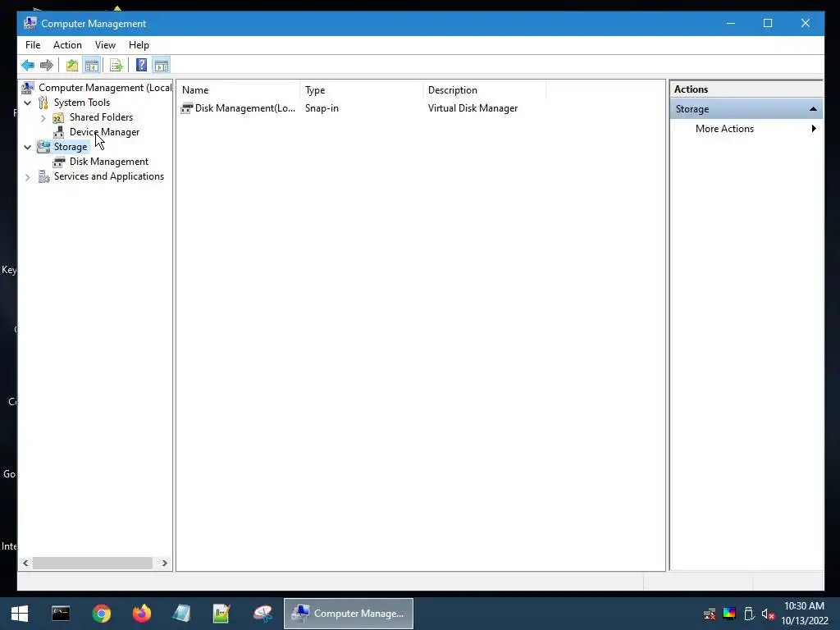The height and width of the screenshot is (630, 840).
Task: Expand the Shared Folders node
Action: point(43,118)
